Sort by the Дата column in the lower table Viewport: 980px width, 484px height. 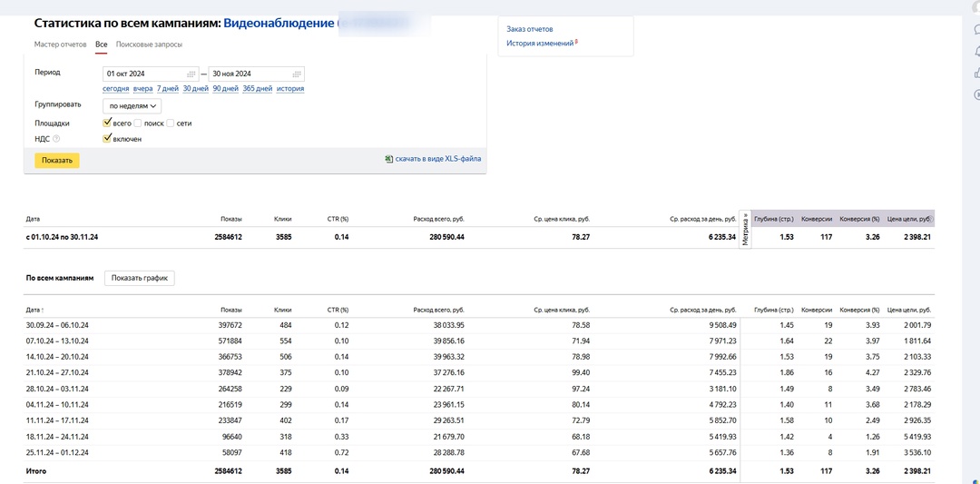[x=35, y=311]
